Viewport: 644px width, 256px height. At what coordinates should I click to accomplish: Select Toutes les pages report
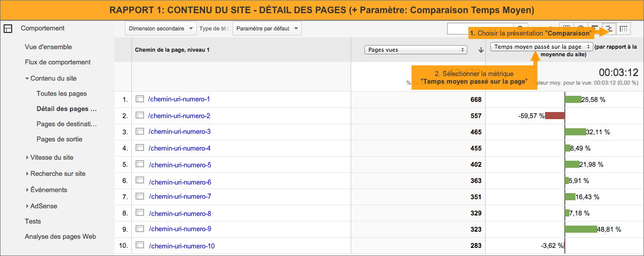61,94
